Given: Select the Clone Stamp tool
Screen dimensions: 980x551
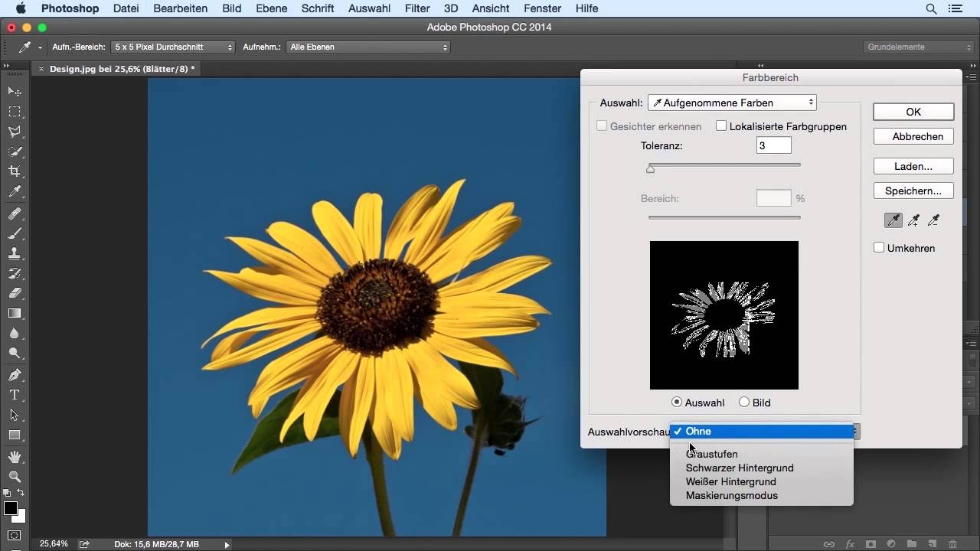Looking at the screenshot, I should (x=14, y=253).
